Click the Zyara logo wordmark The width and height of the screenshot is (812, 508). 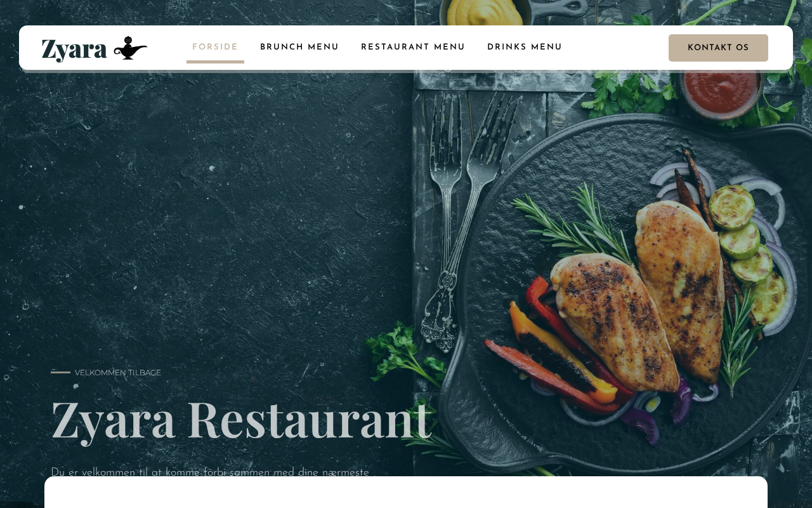(74, 50)
